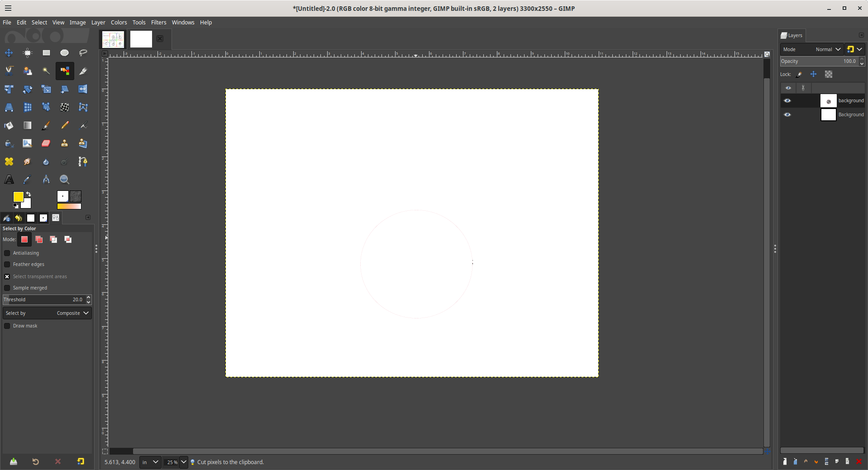Select the Ink tool
Image resolution: width=868 pixels, height=470 pixels.
pos(9,143)
